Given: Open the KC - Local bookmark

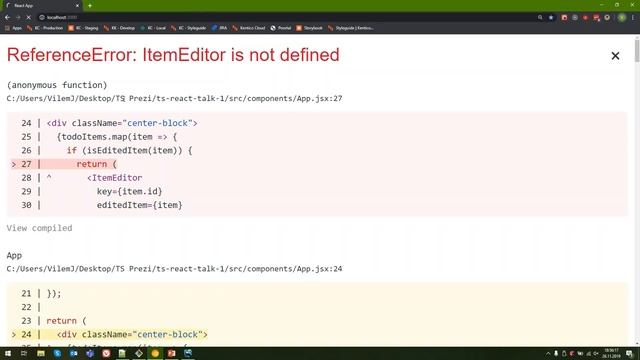Looking at the screenshot, I should [x=153, y=28].
